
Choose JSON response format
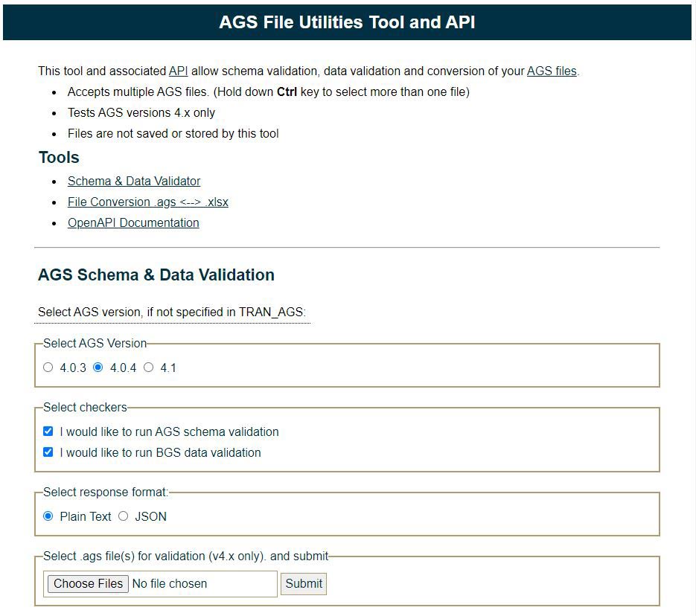tap(124, 516)
